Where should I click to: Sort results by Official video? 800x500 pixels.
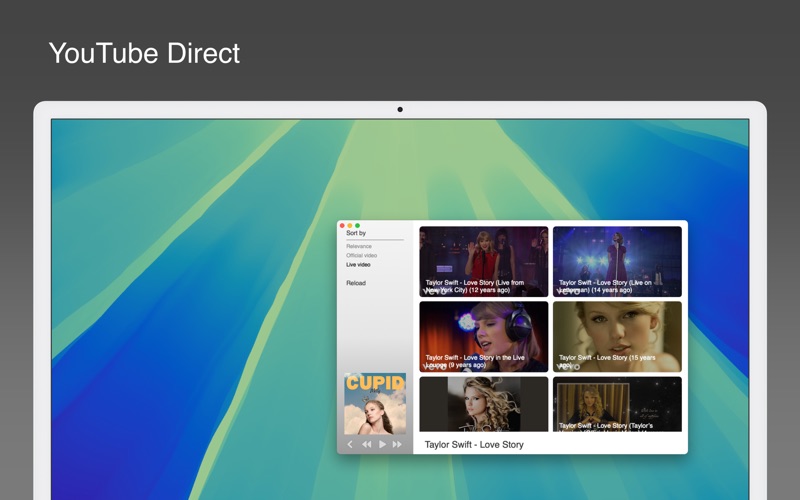[x=361, y=255]
